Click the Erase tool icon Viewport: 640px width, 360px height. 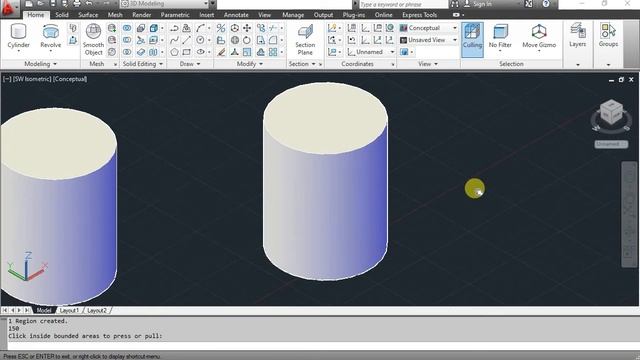[221, 52]
